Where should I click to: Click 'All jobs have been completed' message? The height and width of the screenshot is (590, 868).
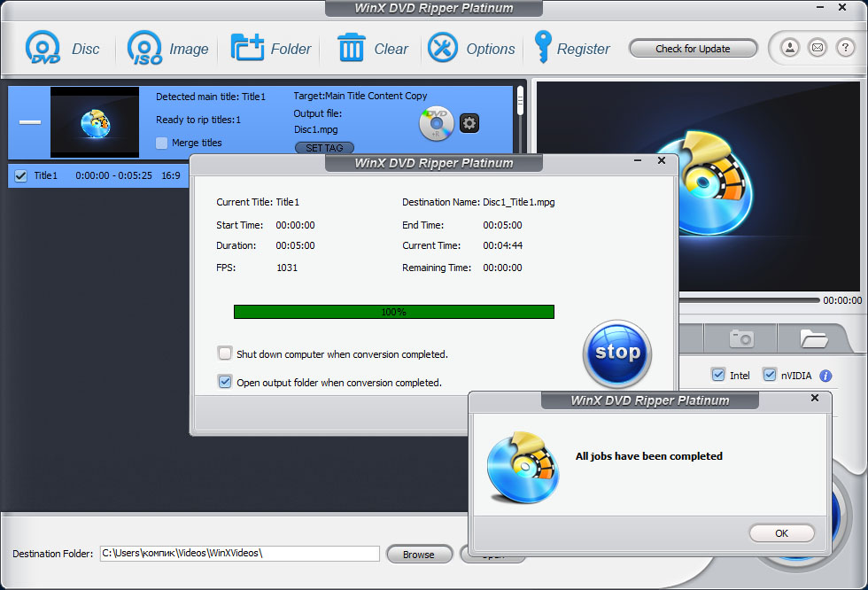tap(648, 456)
